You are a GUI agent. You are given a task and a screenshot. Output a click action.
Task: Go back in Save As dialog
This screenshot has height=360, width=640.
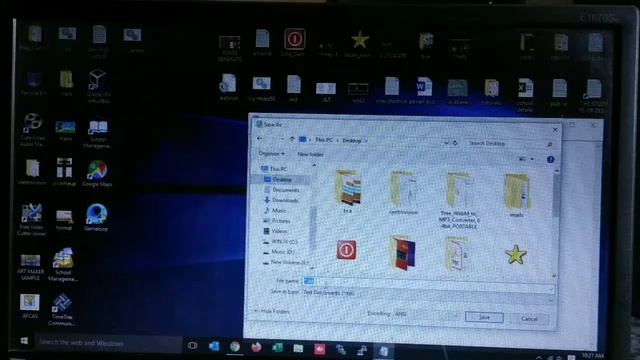pos(260,139)
